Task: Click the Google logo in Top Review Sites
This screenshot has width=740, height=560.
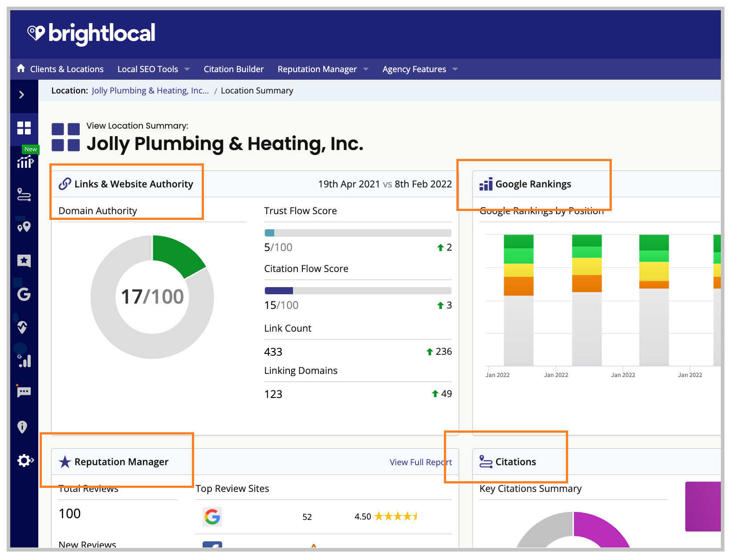Action: (x=212, y=517)
